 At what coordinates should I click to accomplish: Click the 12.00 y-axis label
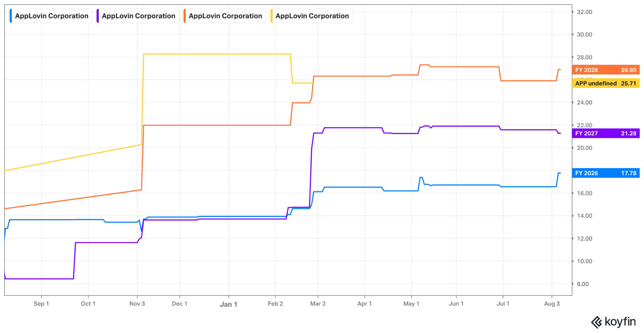click(584, 239)
